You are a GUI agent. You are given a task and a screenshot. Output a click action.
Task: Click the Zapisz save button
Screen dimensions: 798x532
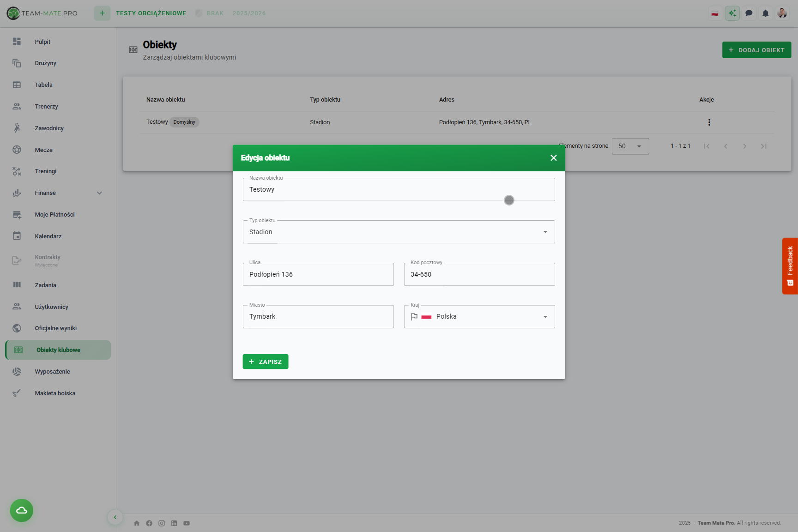266,362
